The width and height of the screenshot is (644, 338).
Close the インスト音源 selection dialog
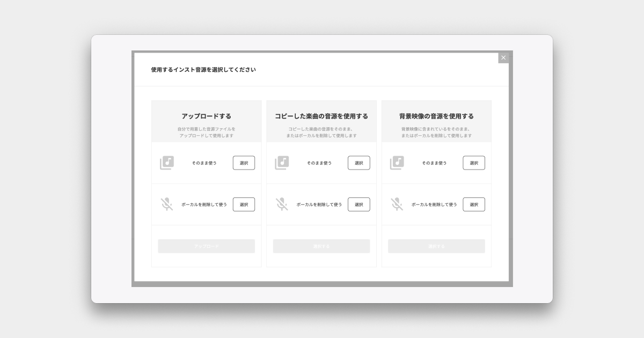503,58
